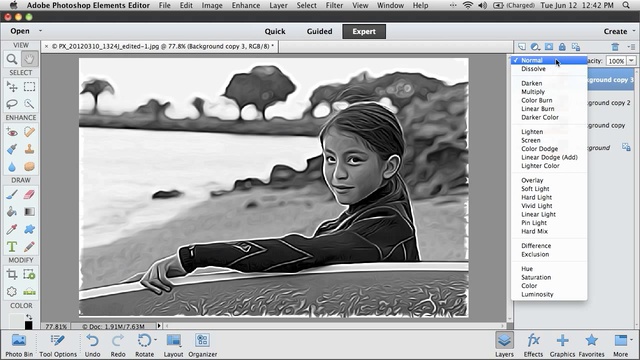Click the Undo button
Image resolution: width=640 pixels, height=360 pixels.
[x=92, y=345]
